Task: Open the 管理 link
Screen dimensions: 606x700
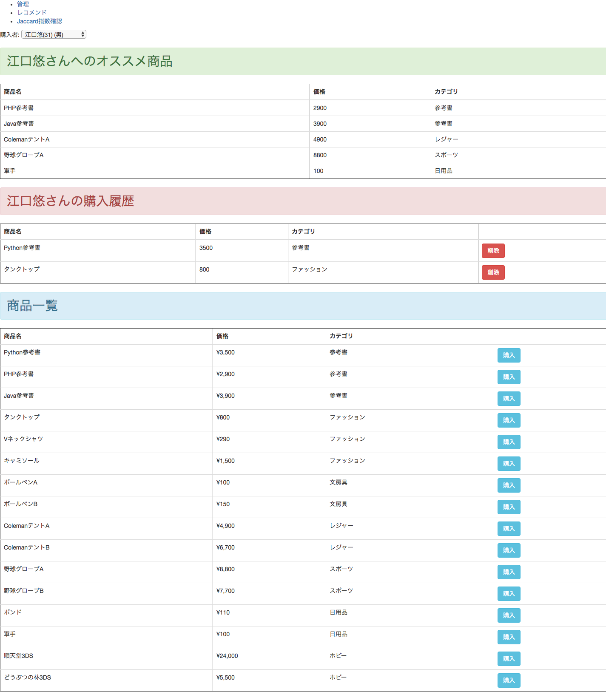Action: (x=23, y=4)
